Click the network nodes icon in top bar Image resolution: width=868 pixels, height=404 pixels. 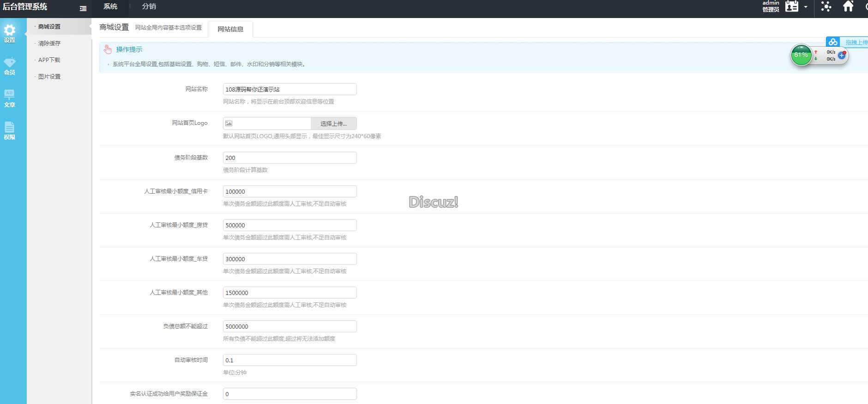pyautogui.click(x=826, y=6)
